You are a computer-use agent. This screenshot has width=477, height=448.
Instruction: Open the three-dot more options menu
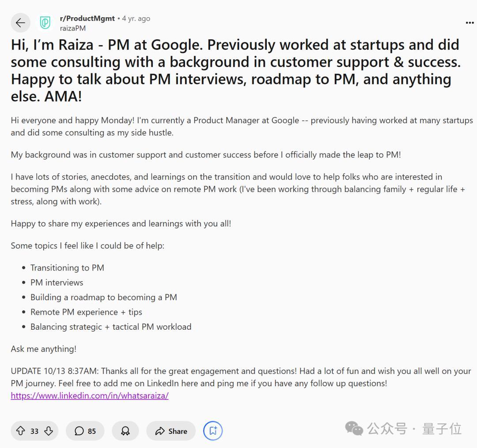click(x=469, y=23)
